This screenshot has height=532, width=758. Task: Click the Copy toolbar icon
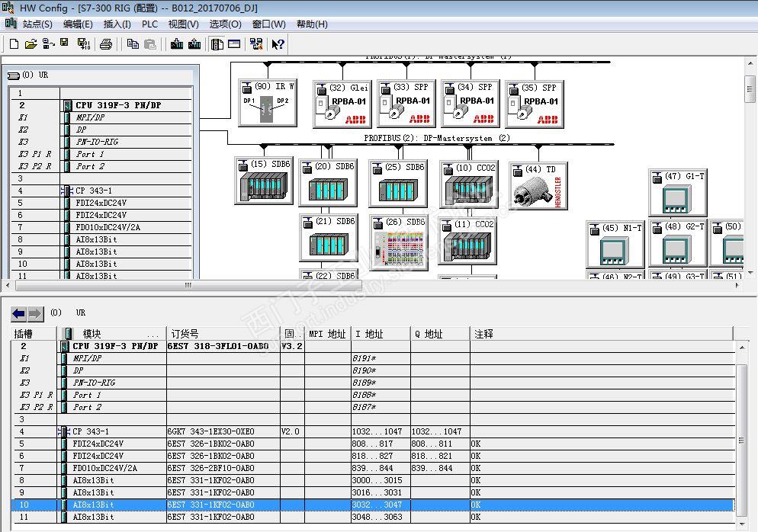point(133,44)
